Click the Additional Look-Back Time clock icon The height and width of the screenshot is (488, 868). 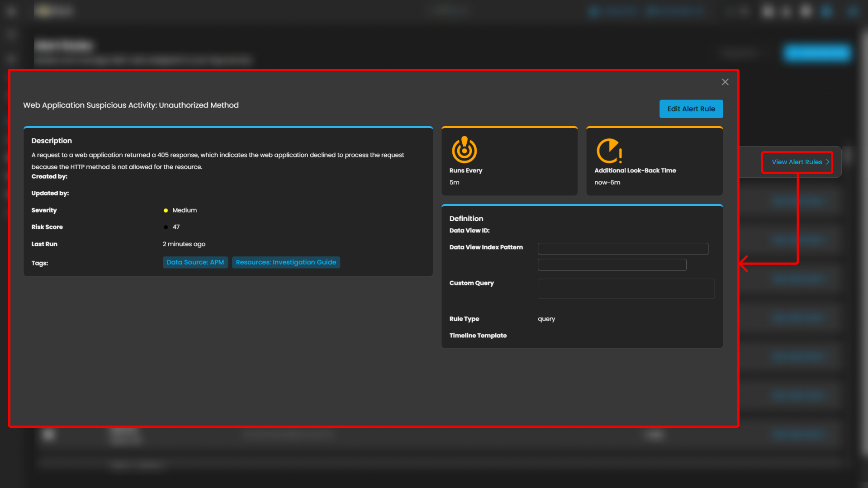tap(609, 151)
